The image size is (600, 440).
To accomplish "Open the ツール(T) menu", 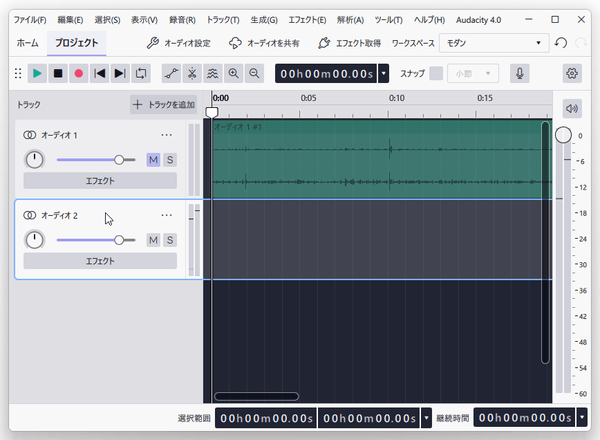I will click(x=388, y=20).
